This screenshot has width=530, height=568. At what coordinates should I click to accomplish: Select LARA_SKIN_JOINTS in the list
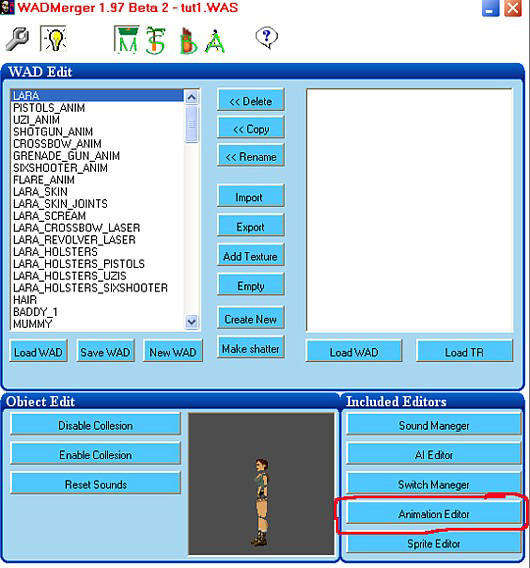click(x=97, y=204)
